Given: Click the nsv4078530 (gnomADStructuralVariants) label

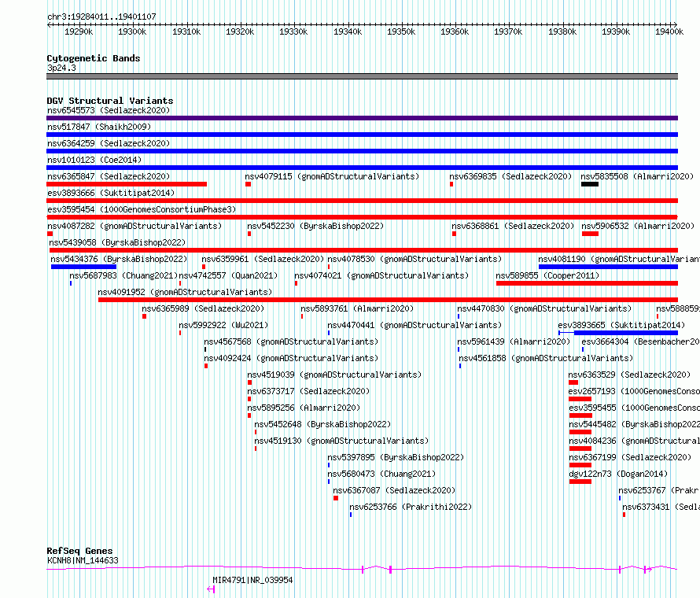Looking at the screenshot, I should point(414,259).
